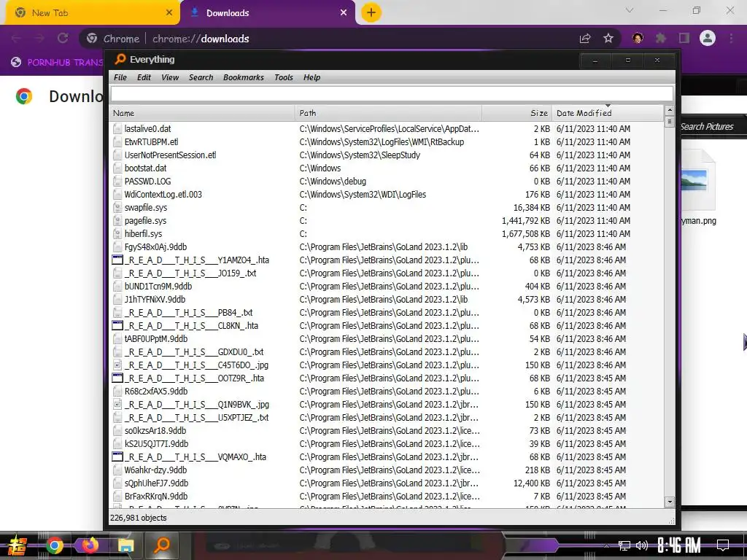
Task: Select HTA icon of _R_E_A_D___T_H_I_S___VQMAXO_.hta
Action: pos(117,456)
